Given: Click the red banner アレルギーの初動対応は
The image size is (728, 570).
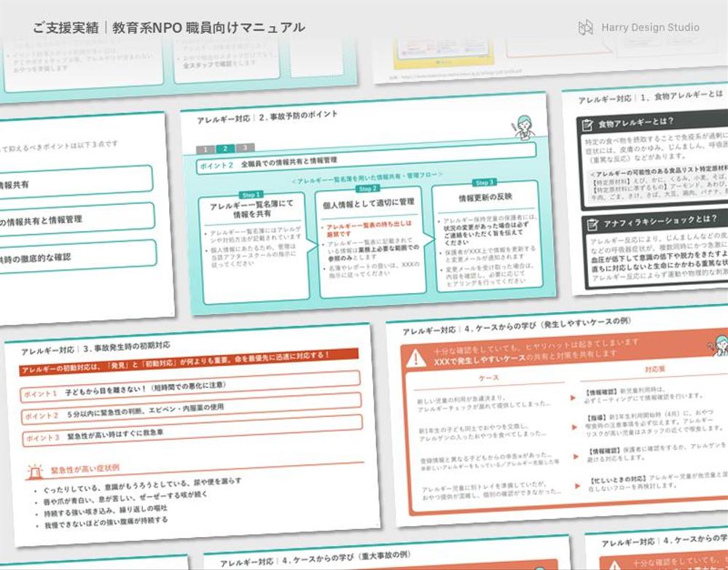Looking at the screenshot, I should (x=189, y=362).
